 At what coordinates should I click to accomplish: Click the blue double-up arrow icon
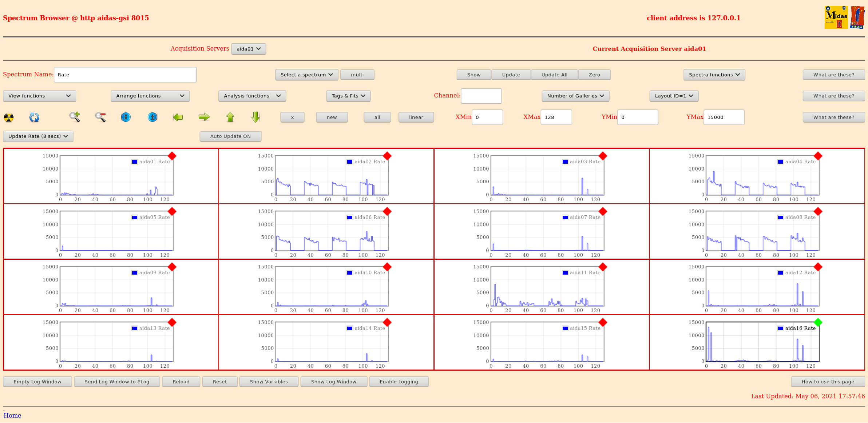point(152,117)
